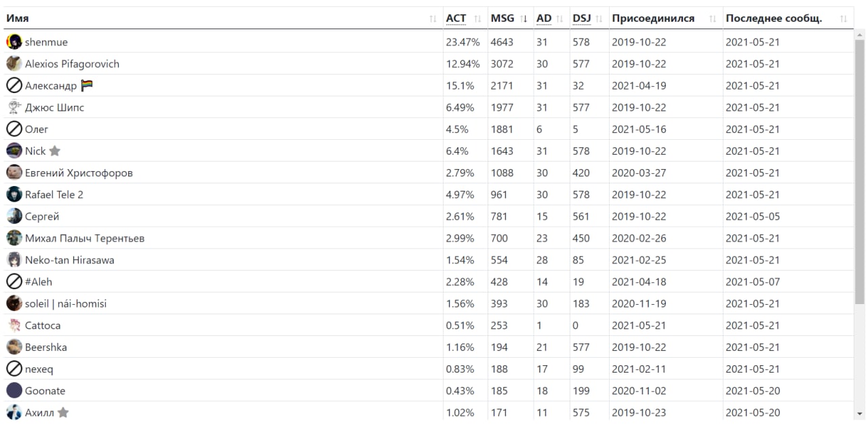Click the scrollbar down arrow
The width and height of the screenshot is (868, 429).
click(860, 413)
